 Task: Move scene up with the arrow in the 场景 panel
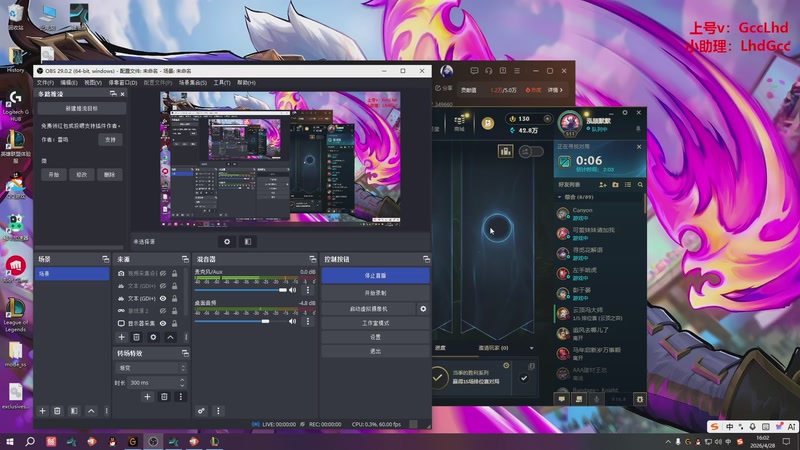pyautogui.click(x=91, y=411)
